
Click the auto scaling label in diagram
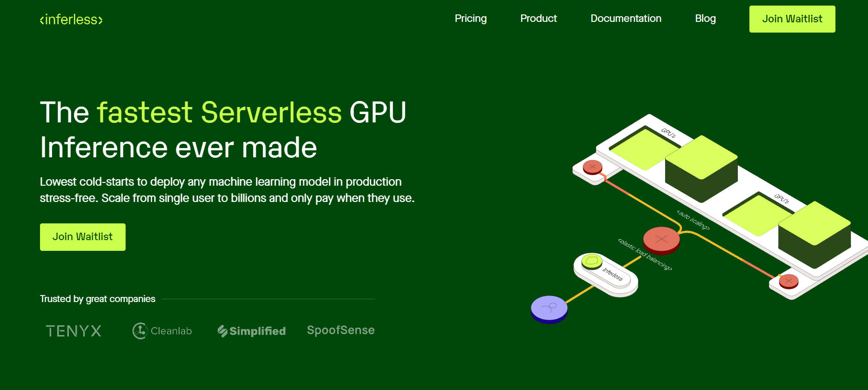[x=693, y=220]
